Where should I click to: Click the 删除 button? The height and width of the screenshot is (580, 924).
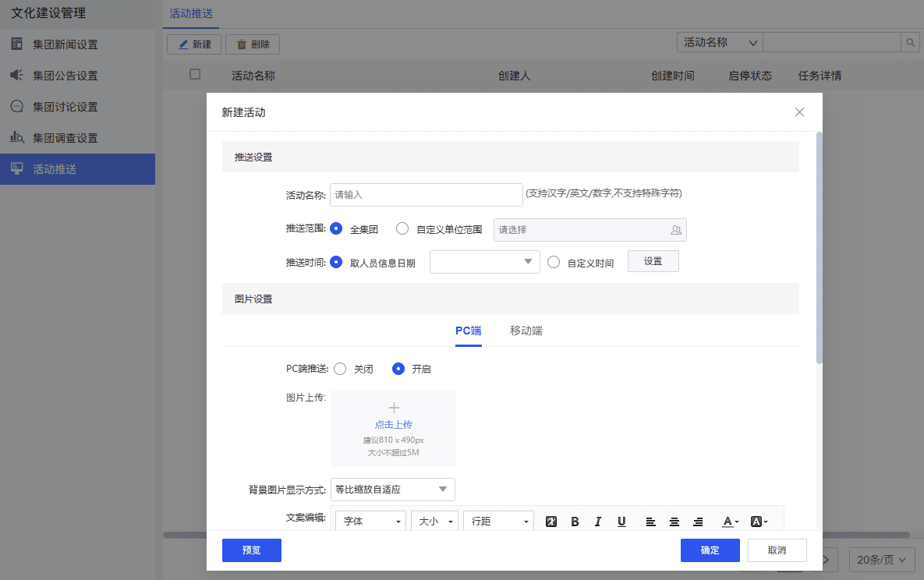253,44
